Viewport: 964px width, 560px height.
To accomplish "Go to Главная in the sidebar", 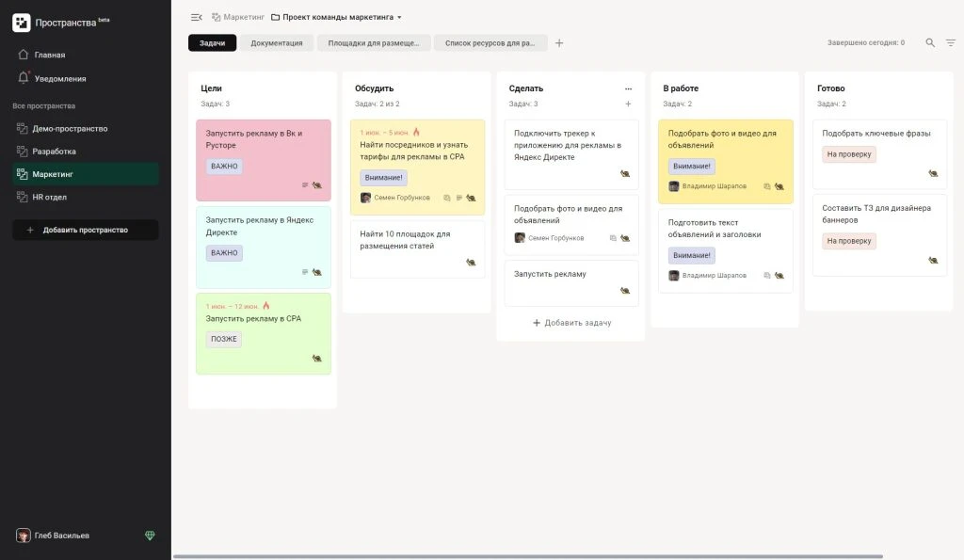I will (x=49, y=55).
